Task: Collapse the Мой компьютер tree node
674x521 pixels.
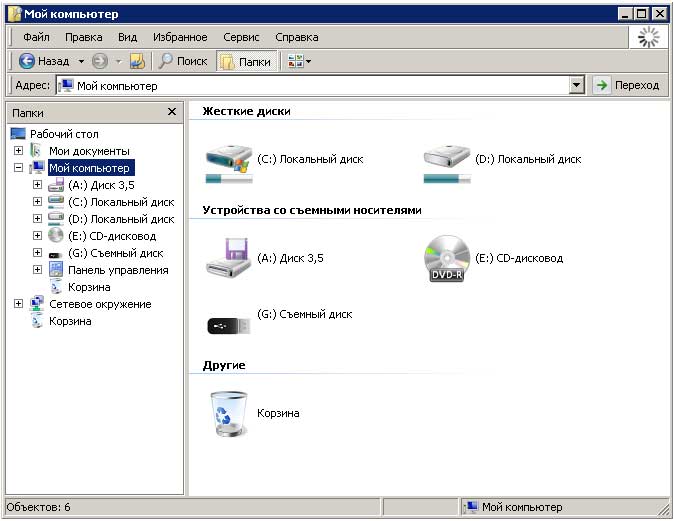Action: click(19, 168)
